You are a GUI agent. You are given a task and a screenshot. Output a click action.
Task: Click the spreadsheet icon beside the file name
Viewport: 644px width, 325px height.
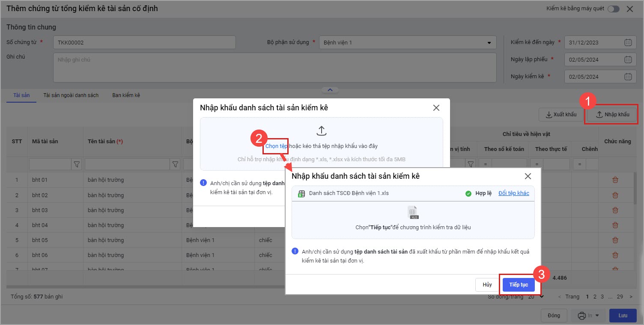tap(301, 193)
